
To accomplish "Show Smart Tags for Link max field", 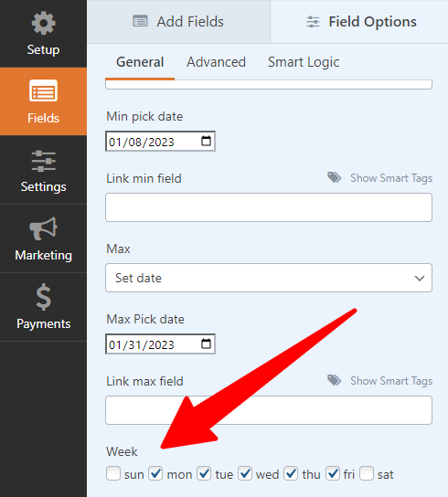I will pyautogui.click(x=391, y=381).
